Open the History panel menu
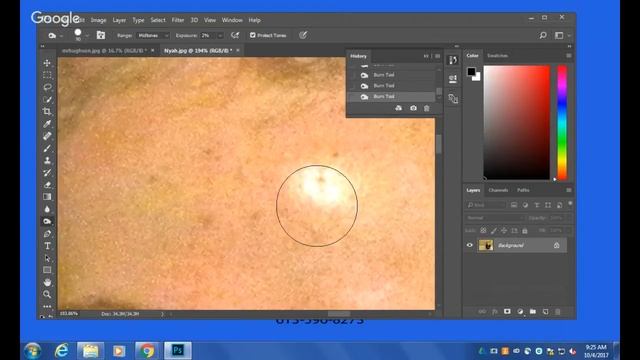Screen dimensions: 640x360 pos(438,56)
